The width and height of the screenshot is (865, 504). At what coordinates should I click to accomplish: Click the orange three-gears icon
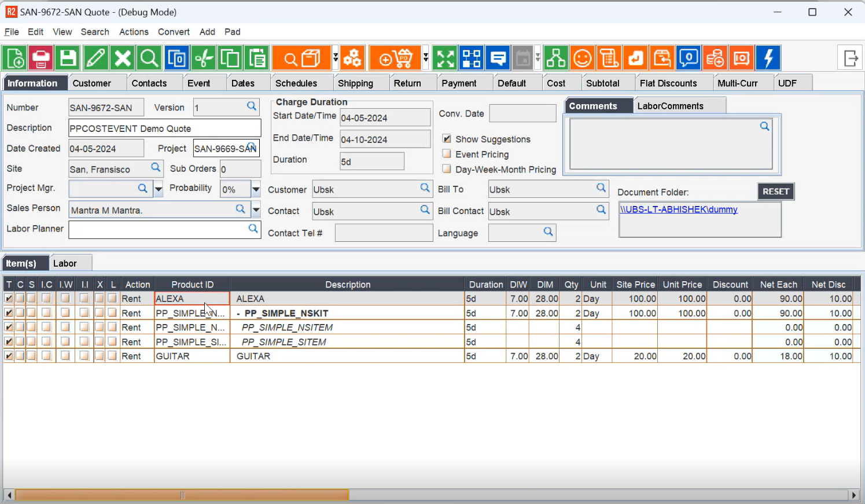pyautogui.click(x=352, y=58)
